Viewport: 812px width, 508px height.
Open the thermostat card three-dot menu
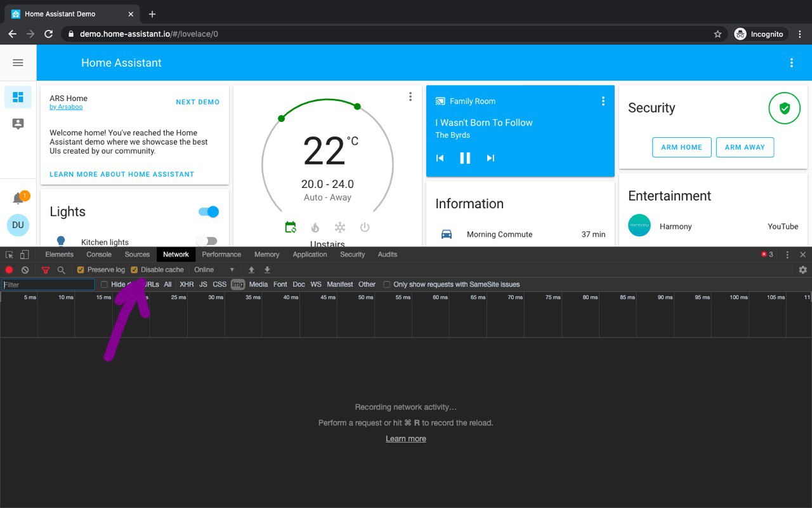[x=410, y=97]
